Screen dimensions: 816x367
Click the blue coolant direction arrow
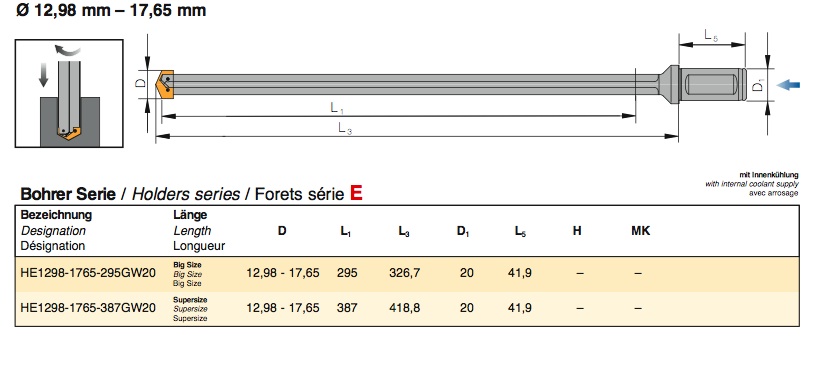[788, 85]
